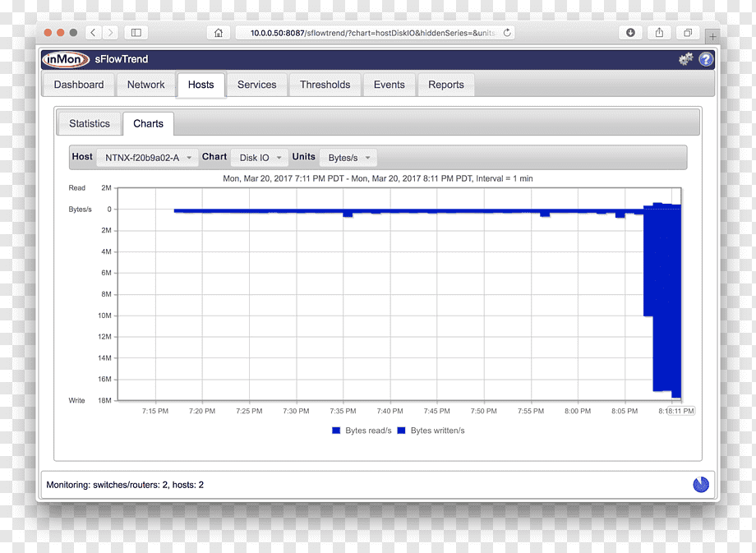The width and height of the screenshot is (756, 553).
Task: Select the Hosts tab
Action: (x=201, y=85)
